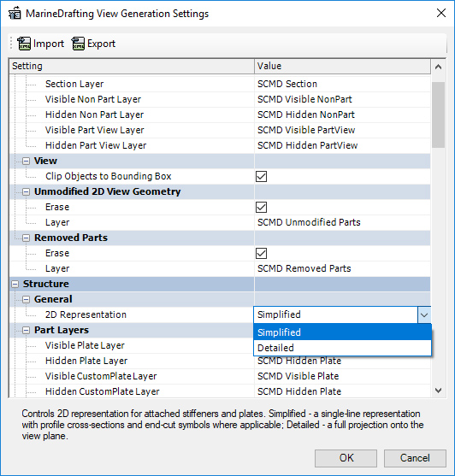
Task: Click the SCMD Visible PartView value
Action: [x=306, y=130]
